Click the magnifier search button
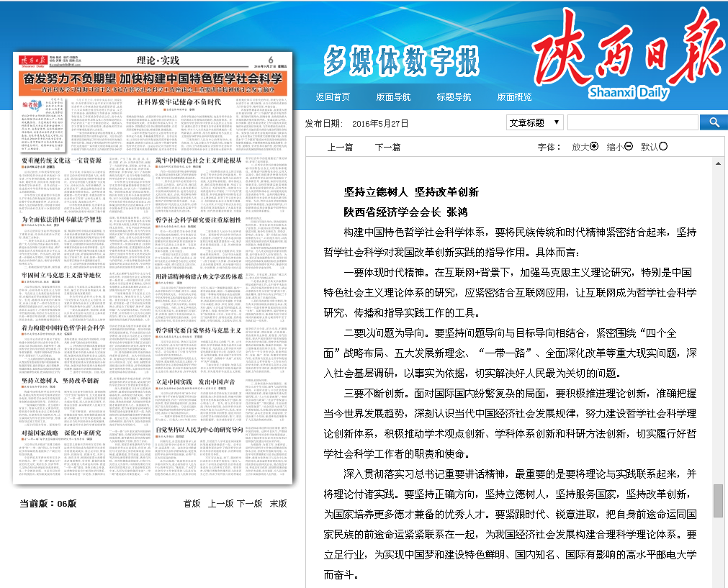The image size is (728, 588). 714,122
